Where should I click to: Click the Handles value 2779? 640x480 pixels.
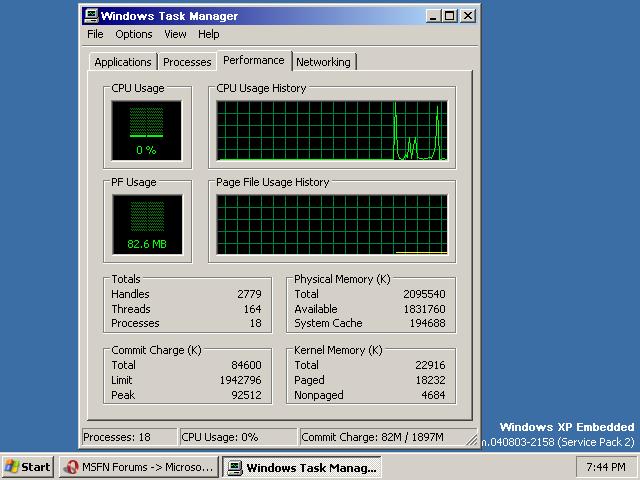[249, 294]
